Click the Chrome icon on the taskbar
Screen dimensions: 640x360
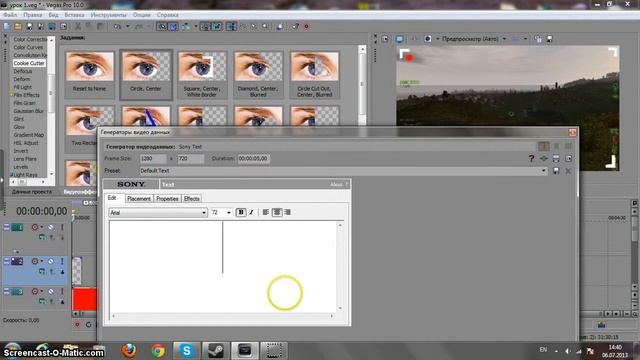[158, 350]
